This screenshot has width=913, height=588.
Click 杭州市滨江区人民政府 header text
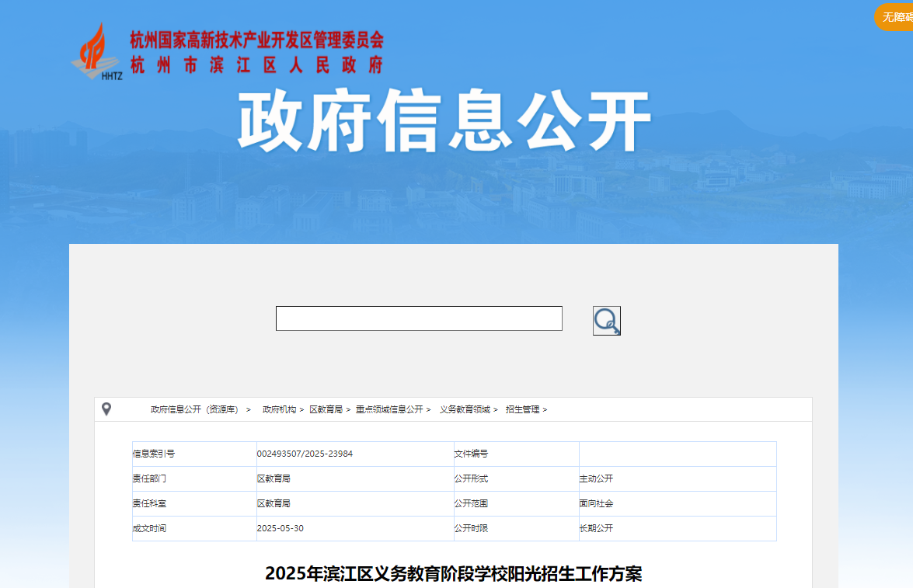point(256,65)
